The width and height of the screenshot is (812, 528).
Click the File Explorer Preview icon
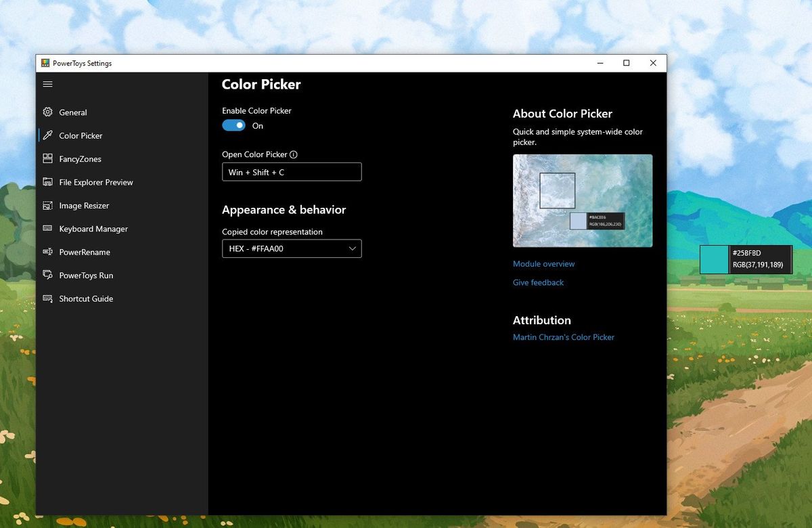47,182
